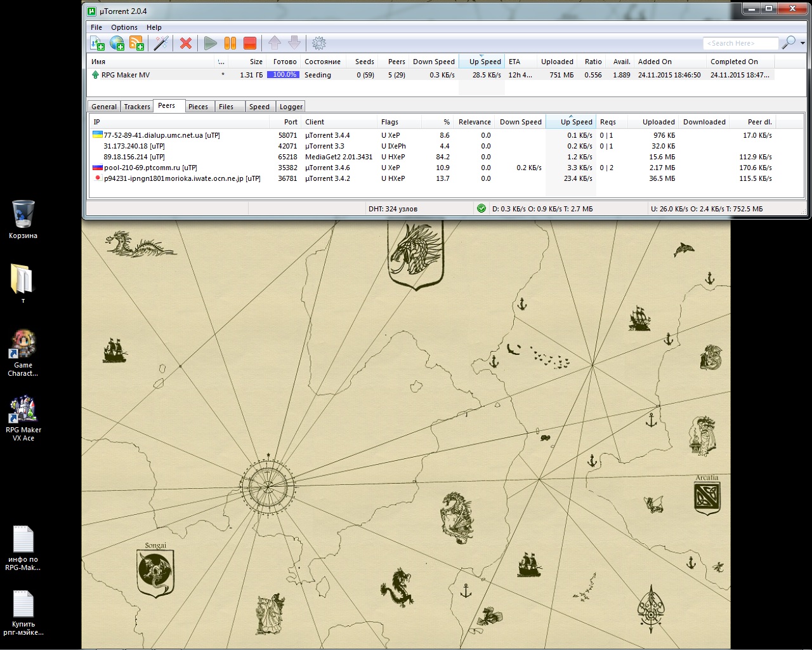The image size is (812, 650).
Task: Click the green network status checkmark icon
Action: (481, 208)
